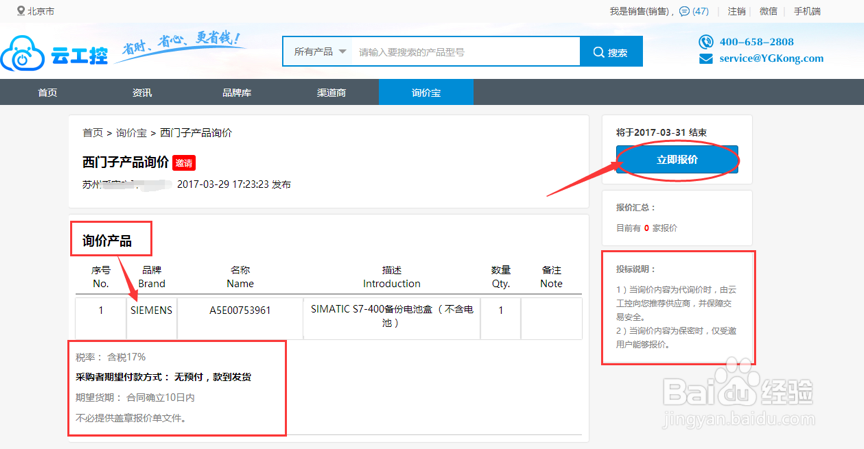This screenshot has height=449, width=864.
Task: Click the 注销 logout link
Action: pos(736,11)
